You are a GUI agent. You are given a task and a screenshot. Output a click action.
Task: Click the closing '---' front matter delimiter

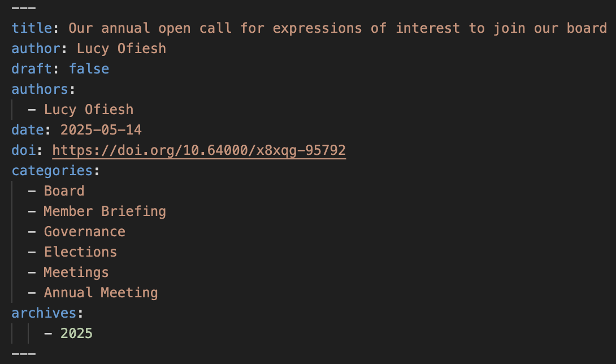(23, 354)
